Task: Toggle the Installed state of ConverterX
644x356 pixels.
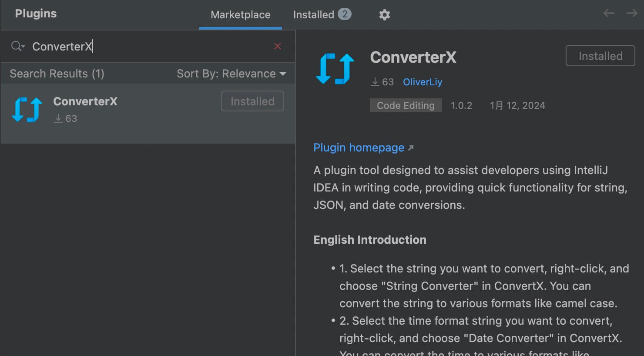Action: pyautogui.click(x=252, y=101)
